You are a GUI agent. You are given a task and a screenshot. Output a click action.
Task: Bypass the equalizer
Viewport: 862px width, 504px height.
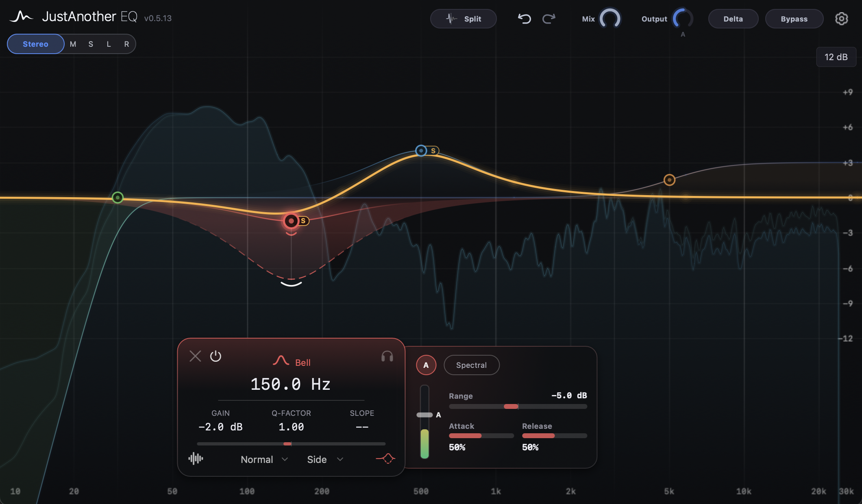click(794, 19)
